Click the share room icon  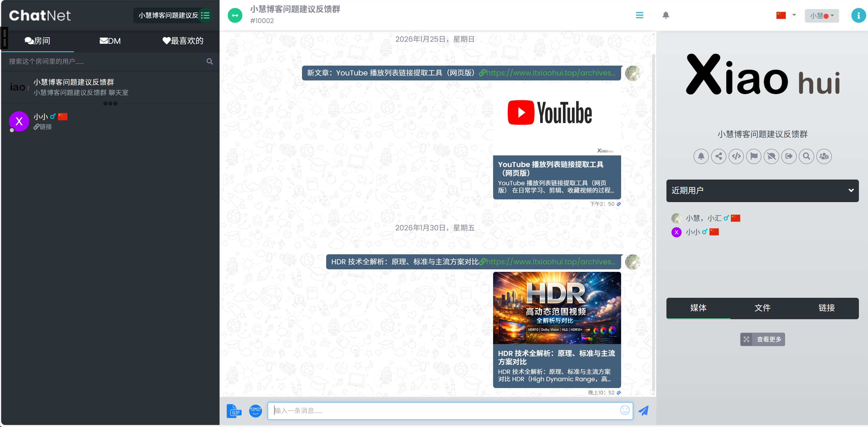pyautogui.click(x=718, y=156)
